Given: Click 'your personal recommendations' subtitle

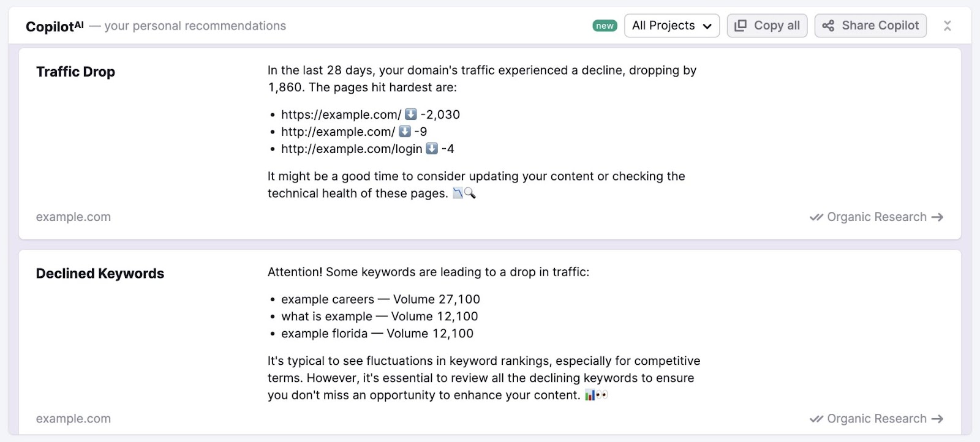Looking at the screenshot, I should [195, 26].
